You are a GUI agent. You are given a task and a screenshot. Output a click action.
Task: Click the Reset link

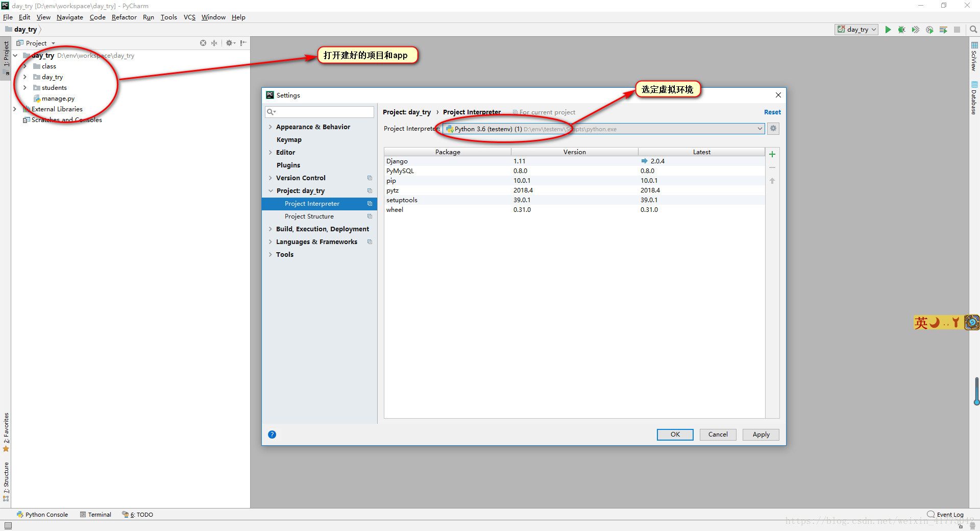pyautogui.click(x=772, y=112)
